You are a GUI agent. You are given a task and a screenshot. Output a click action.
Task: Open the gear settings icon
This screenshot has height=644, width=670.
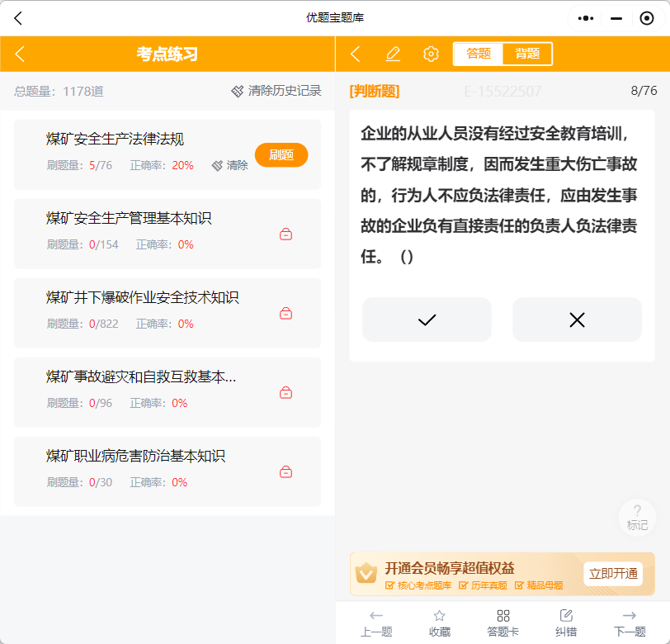[x=431, y=54]
